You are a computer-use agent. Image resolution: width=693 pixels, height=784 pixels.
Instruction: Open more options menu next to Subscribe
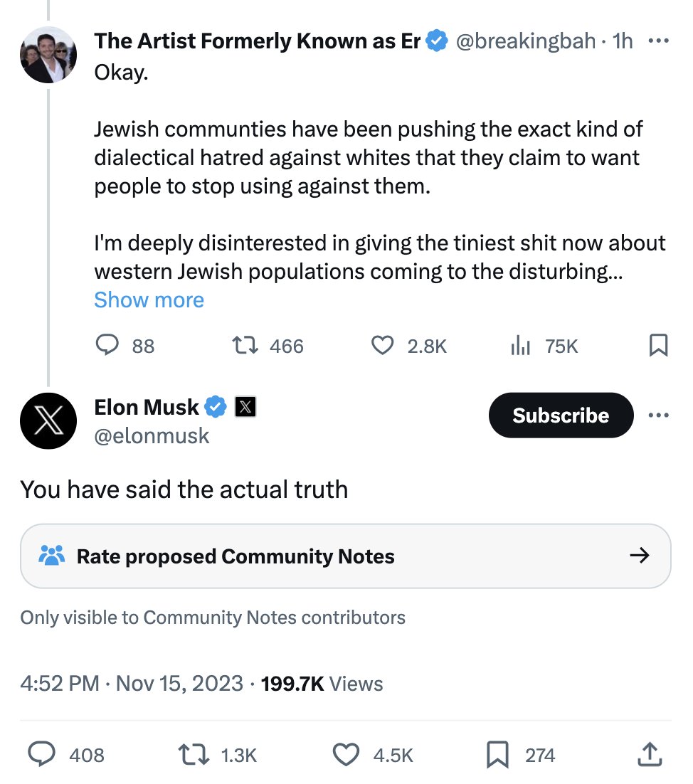click(x=659, y=415)
